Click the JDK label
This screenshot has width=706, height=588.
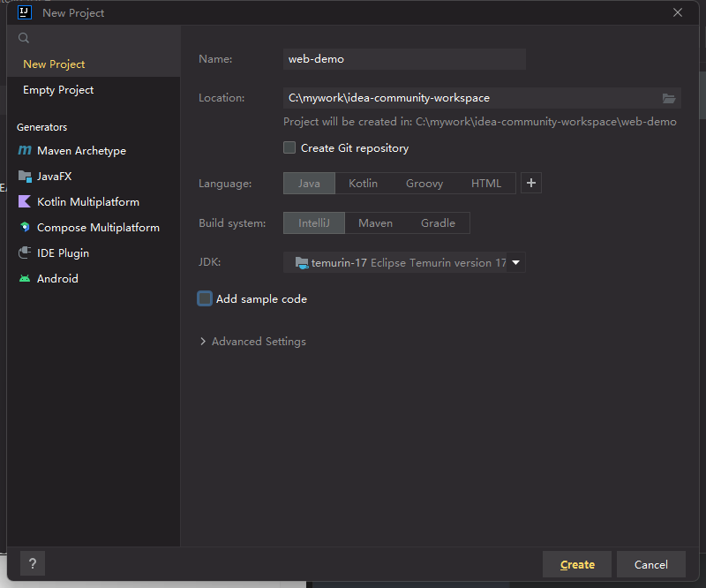210,262
